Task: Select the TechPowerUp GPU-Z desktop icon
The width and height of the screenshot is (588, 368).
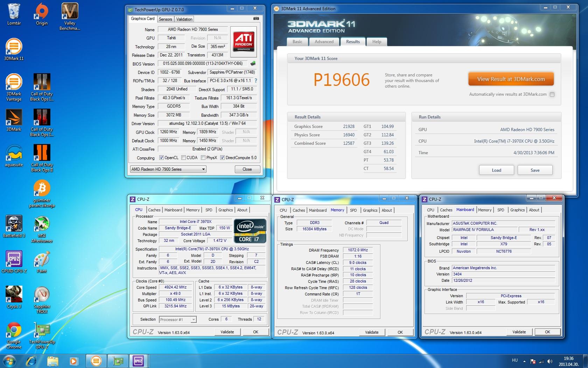Action: (42, 335)
